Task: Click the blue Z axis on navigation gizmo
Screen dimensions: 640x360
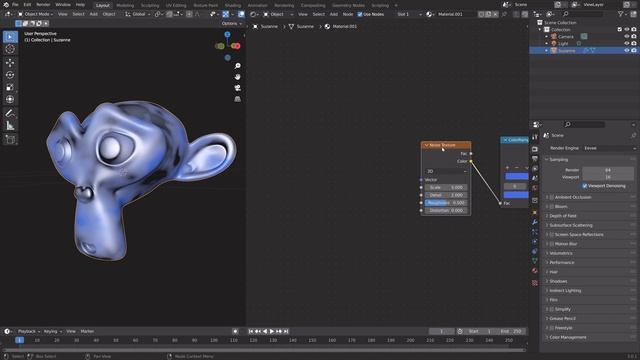Action: [227, 35]
